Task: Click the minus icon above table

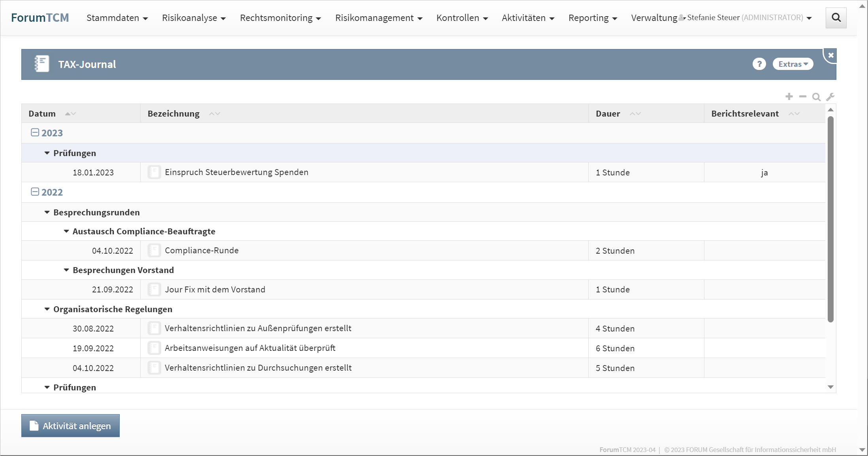Action: 802,96
